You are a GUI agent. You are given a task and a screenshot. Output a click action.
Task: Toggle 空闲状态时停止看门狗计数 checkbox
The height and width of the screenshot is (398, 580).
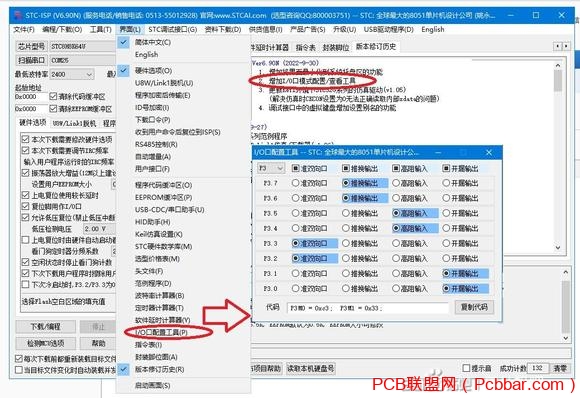pos(25,262)
